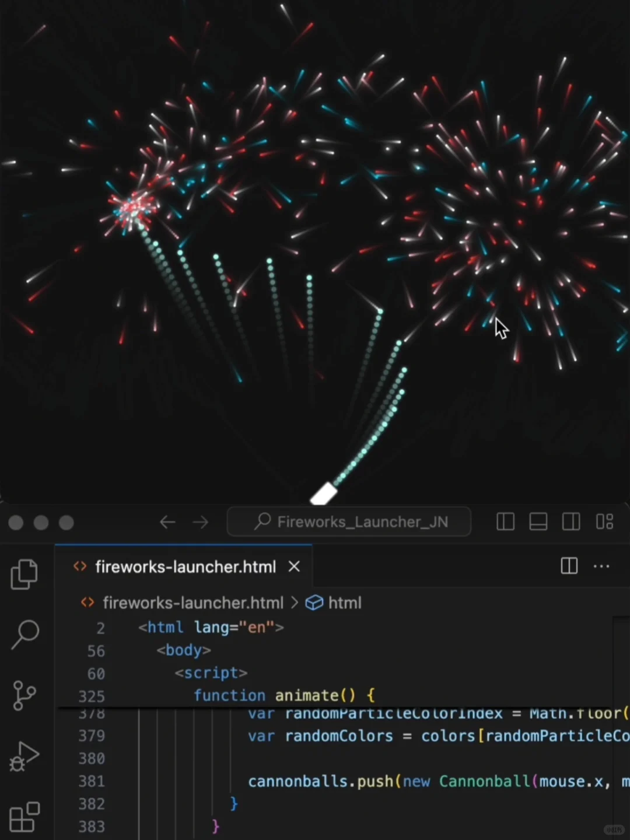Open the Extensions view

[24, 817]
